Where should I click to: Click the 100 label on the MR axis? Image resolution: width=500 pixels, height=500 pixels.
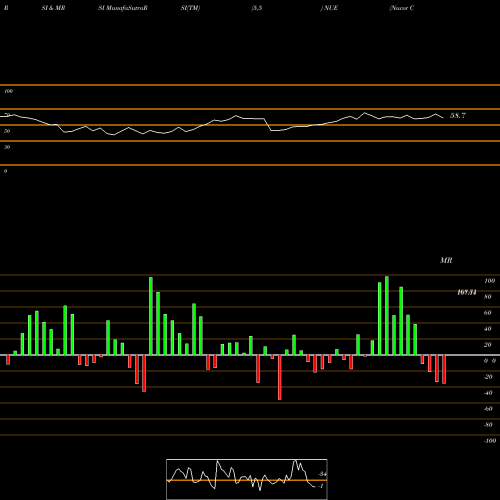tap(489, 281)
